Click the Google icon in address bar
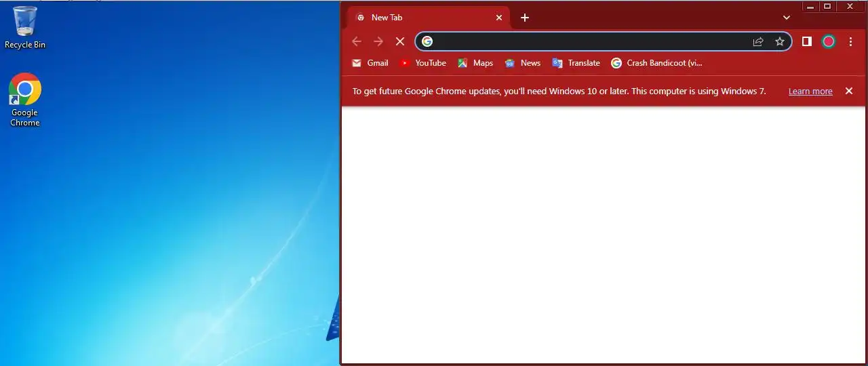The image size is (868, 366). click(x=427, y=41)
